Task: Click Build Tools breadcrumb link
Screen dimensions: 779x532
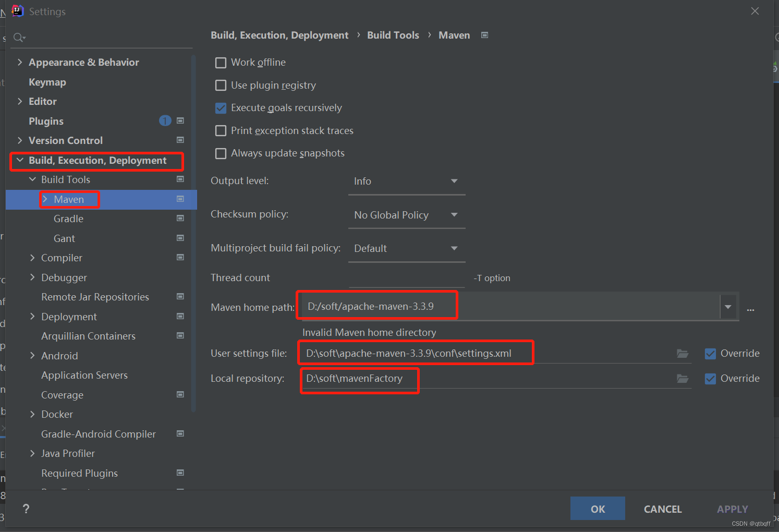Action: [393, 35]
